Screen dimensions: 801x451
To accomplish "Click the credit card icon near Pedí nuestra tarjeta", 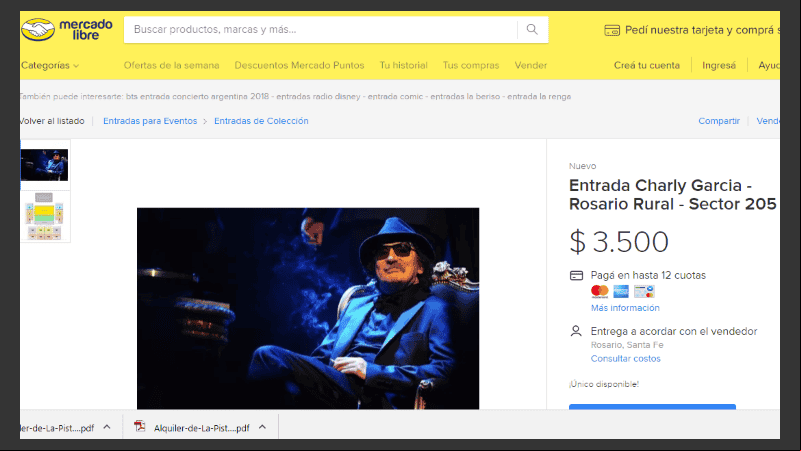I will [612, 31].
